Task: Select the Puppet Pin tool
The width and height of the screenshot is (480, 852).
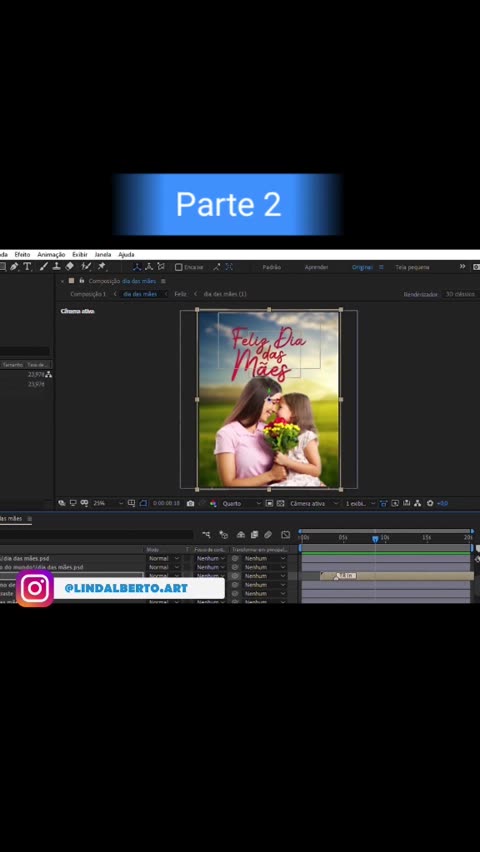Action: tap(102, 267)
